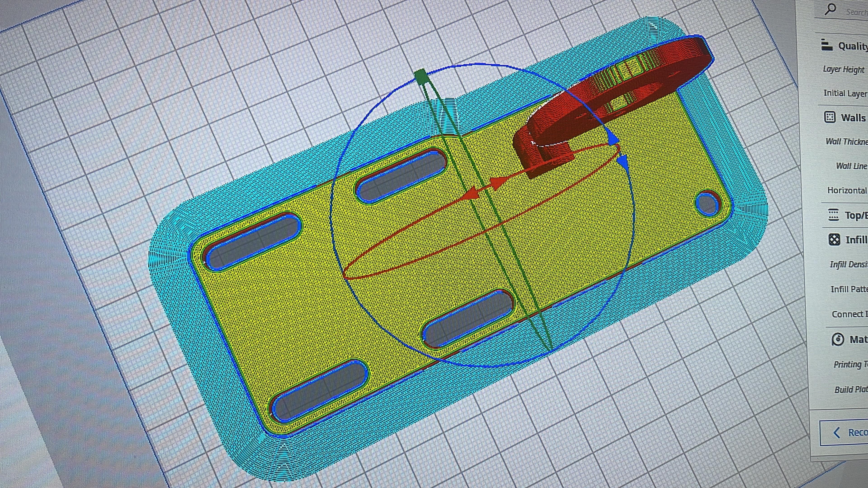
Task: Click the magnifier search icon in settings panel
Action: 830,9
